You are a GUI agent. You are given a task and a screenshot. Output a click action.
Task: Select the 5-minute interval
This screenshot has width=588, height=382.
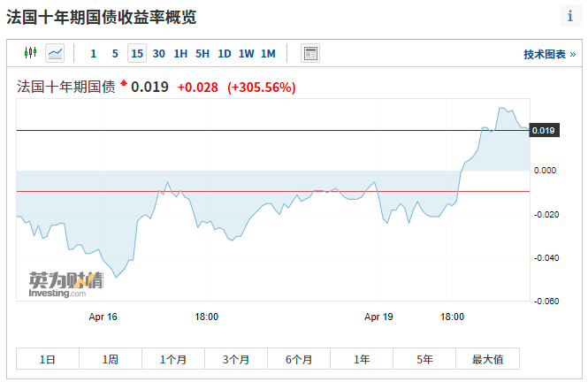[115, 53]
